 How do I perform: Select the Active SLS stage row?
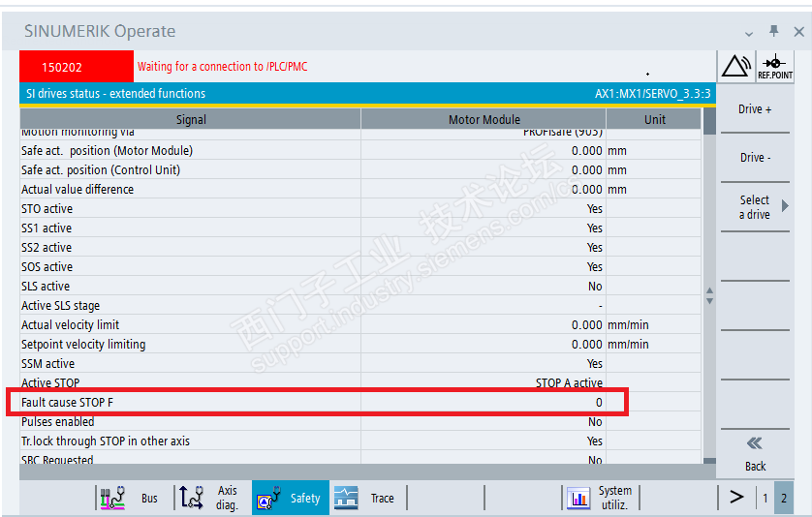(360, 305)
